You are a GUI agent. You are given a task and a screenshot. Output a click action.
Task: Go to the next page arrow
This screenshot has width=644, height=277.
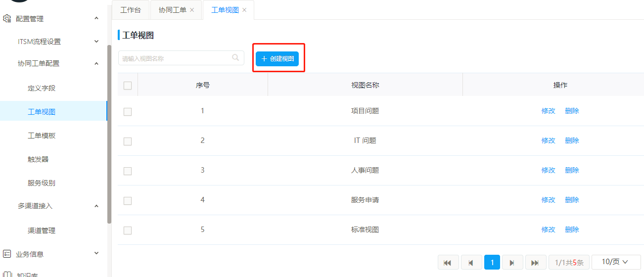point(512,262)
